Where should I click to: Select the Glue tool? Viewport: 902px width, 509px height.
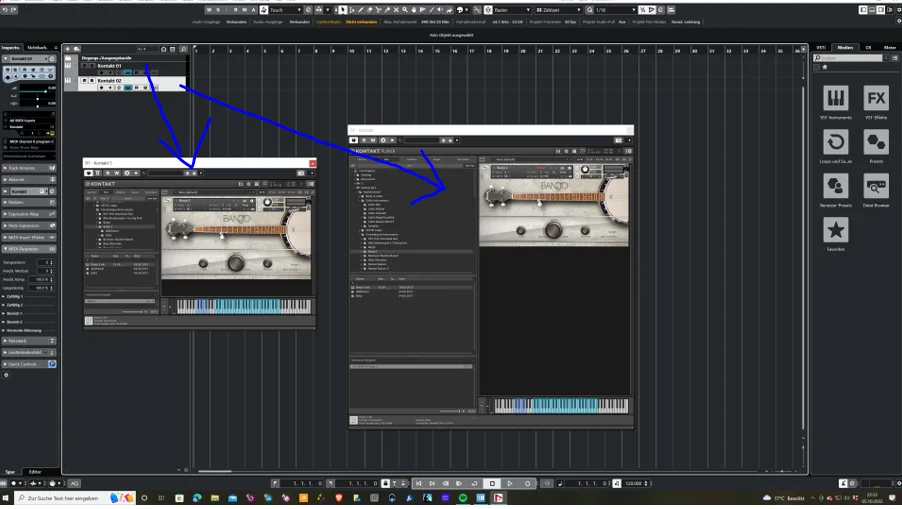click(387, 10)
